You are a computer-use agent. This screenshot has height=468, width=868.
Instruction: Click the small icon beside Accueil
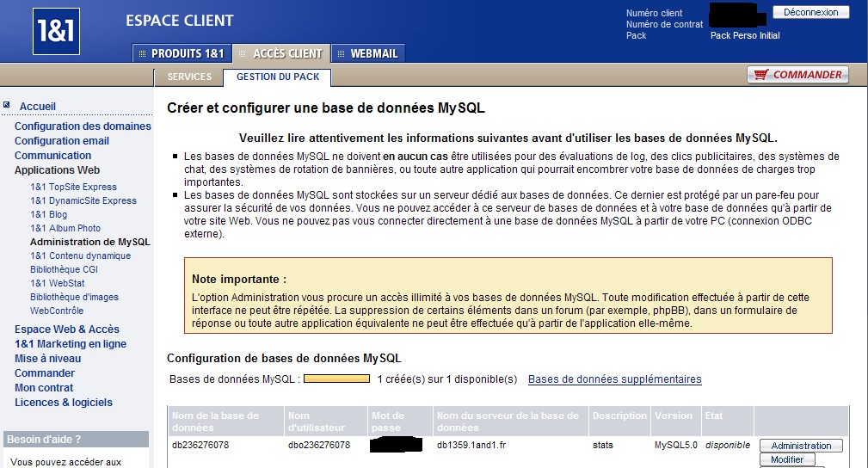click(x=7, y=105)
